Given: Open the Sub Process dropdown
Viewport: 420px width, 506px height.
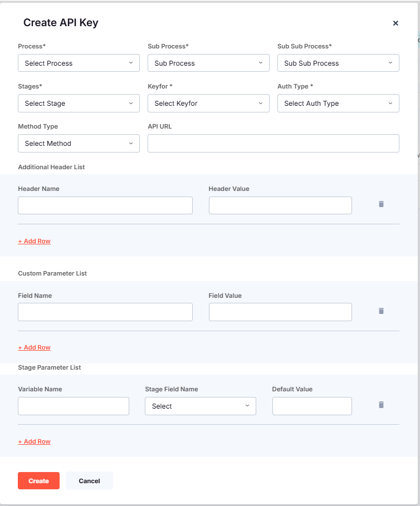Looking at the screenshot, I should pos(208,63).
